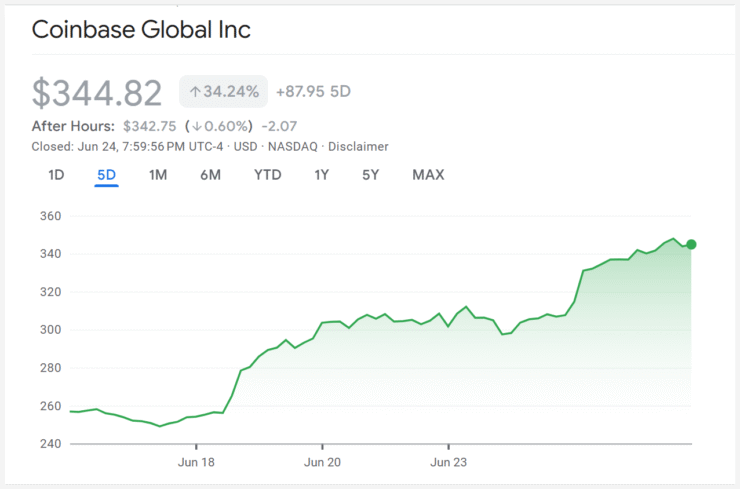This screenshot has height=489, width=740.
Task: Click the 300 y-axis label
Action: (x=50, y=330)
